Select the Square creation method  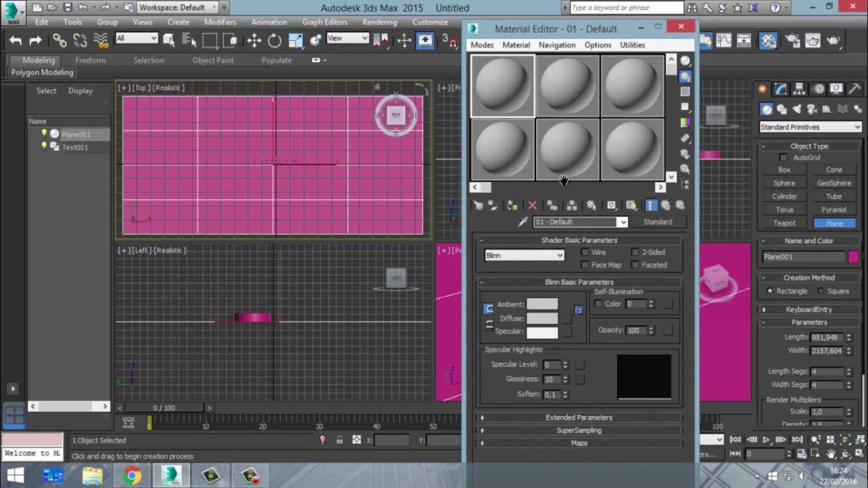click(x=821, y=291)
